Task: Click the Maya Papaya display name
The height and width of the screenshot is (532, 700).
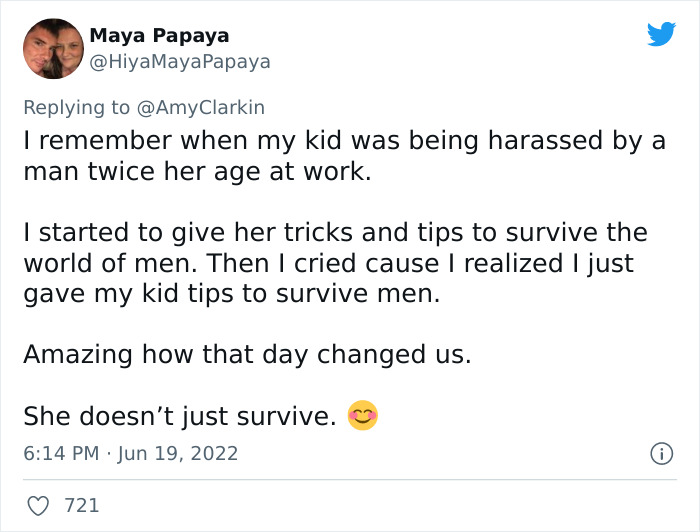Action: 159,35
